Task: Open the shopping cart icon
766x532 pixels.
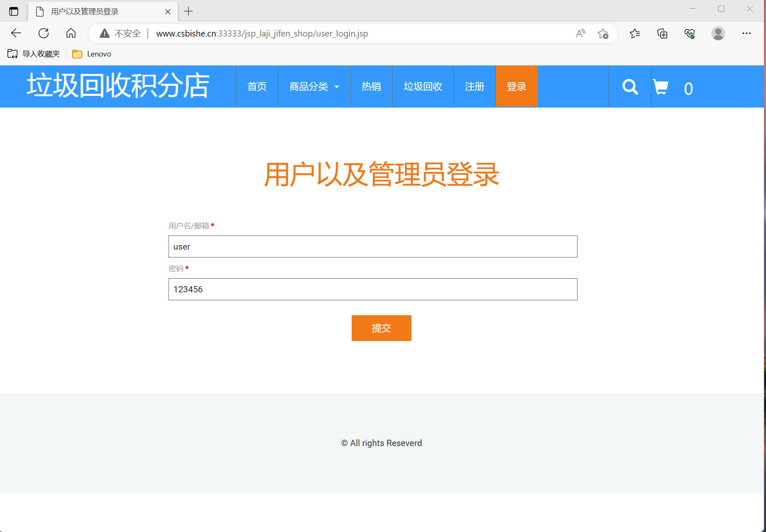Action: [661, 87]
